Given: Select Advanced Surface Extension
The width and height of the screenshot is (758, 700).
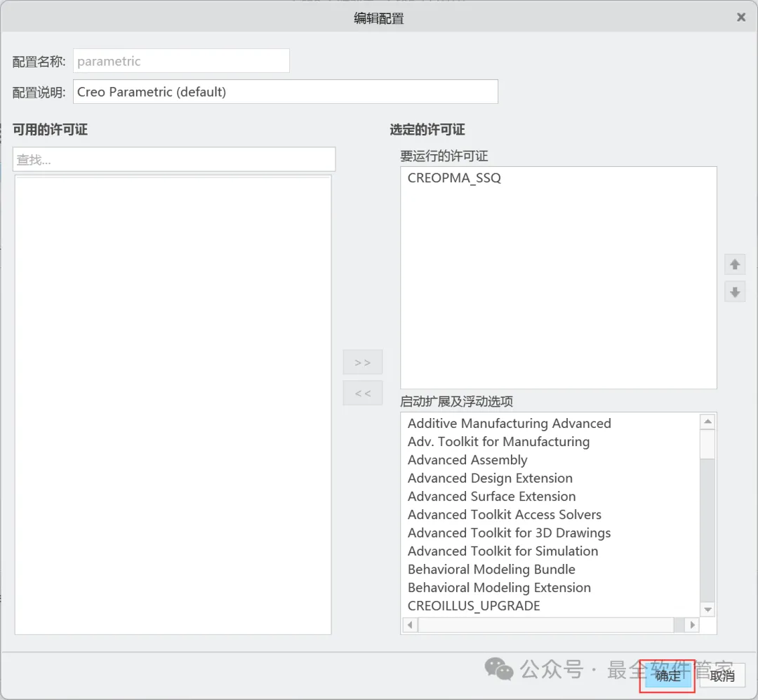Looking at the screenshot, I should click(491, 496).
